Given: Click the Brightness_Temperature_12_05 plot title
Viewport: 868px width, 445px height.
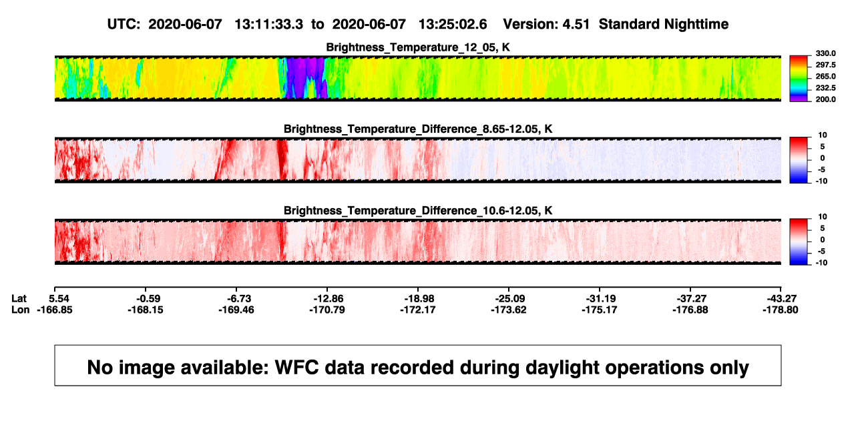Looking at the screenshot, I should tap(417, 47).
